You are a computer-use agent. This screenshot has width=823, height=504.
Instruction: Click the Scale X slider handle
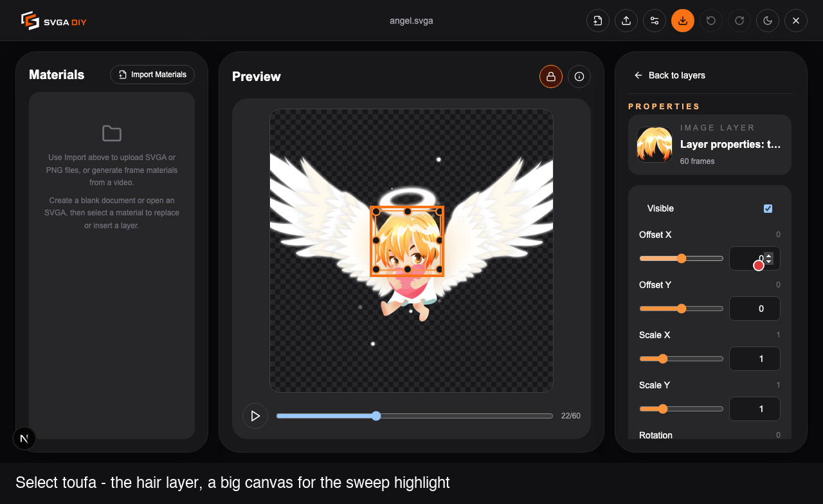tap(663, 359)
